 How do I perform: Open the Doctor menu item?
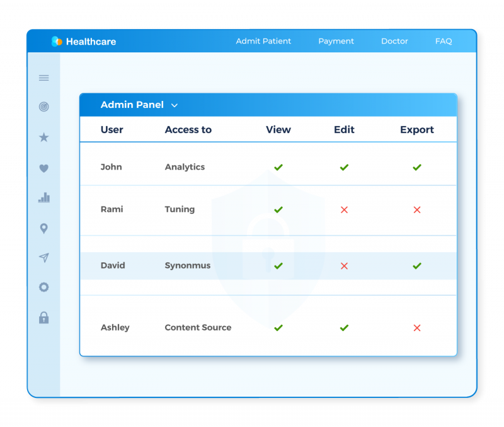(394, 41)
